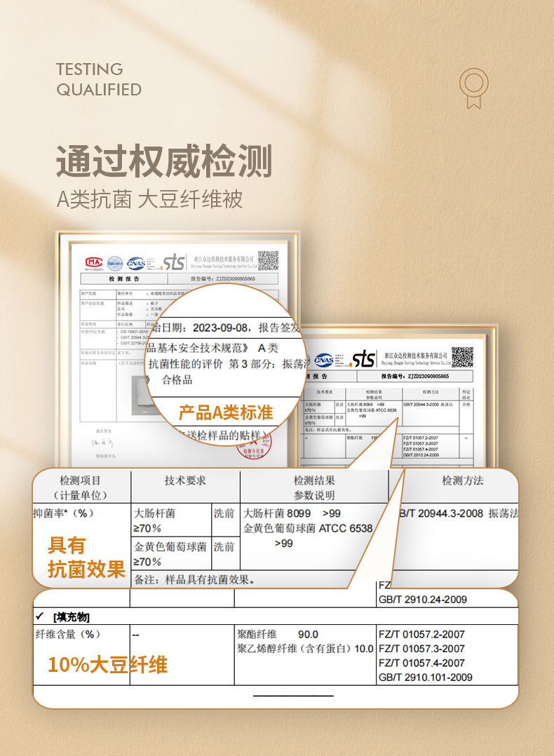Click the CNAS logo on the left report
Image resolution: width=554 pixels, height=756 pixels.
(x=136, y=263)
